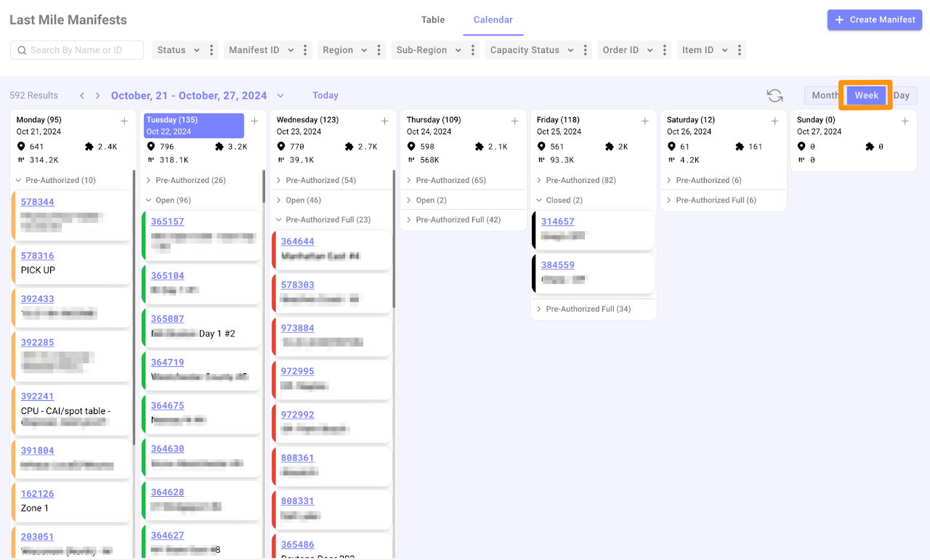
Task: Open the date range picker chevron
Action: (x=280, y=96)
